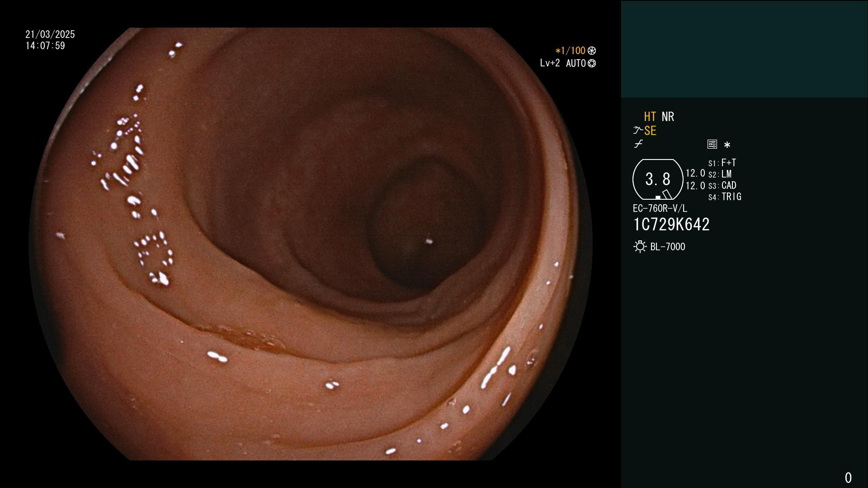Click the main endoscopic live image

[311, 244]
